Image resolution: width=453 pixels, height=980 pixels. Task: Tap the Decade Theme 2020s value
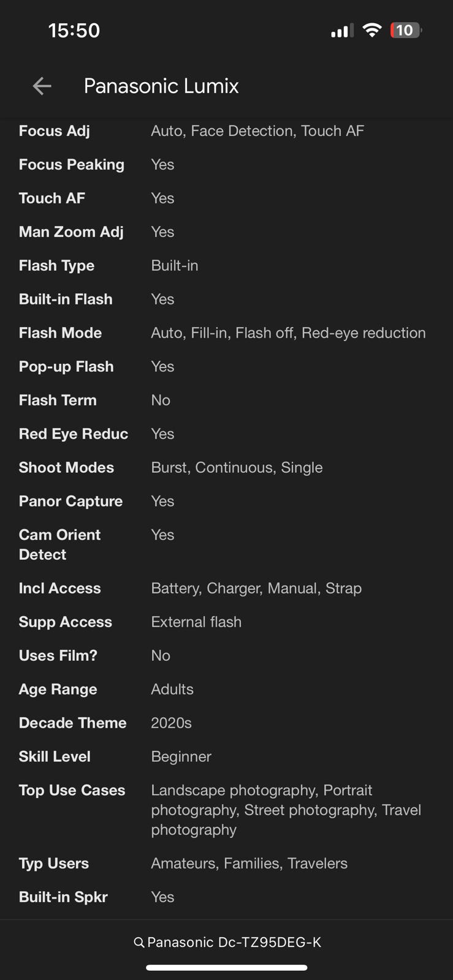point(171,723)
